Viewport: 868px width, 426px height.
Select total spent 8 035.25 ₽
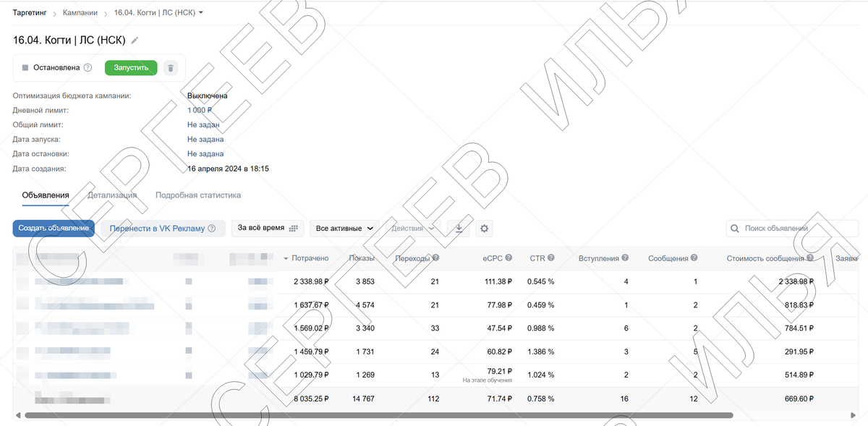click(x=310, y=399)
